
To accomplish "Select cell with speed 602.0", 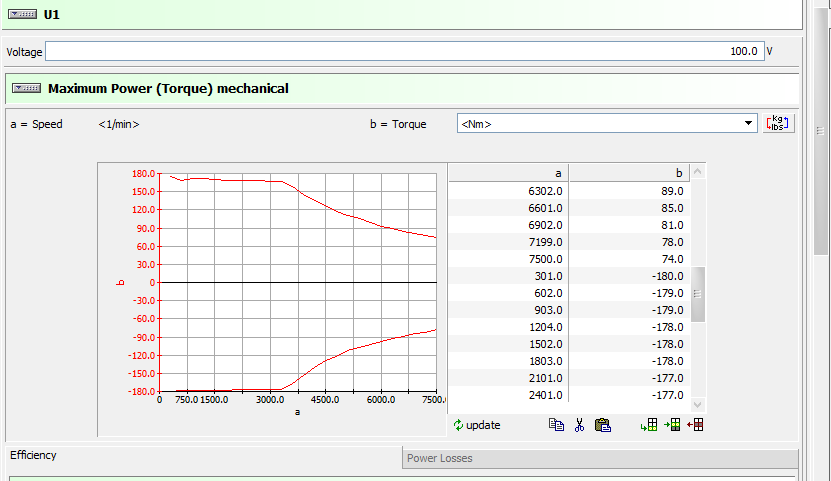I will (509, 292).
